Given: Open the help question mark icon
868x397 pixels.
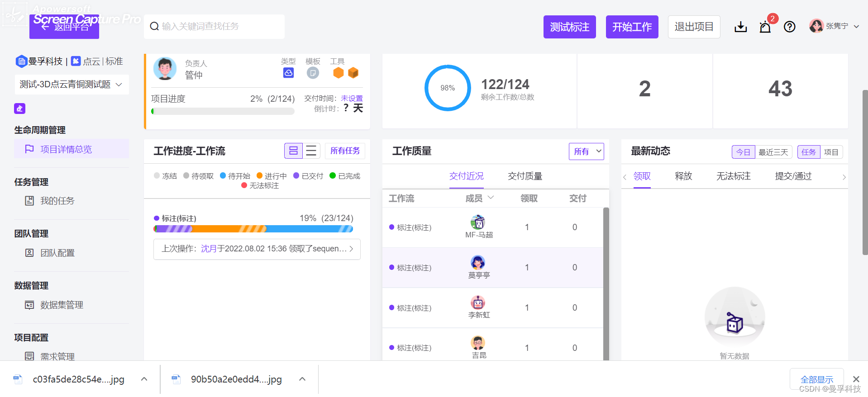Looking at the screenshot, I should point(790,27).
